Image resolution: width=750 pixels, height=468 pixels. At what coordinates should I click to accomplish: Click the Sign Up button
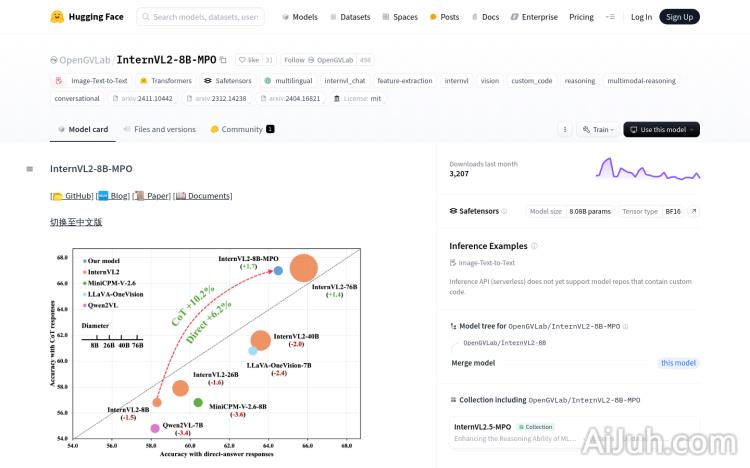[x=680, y=17]
